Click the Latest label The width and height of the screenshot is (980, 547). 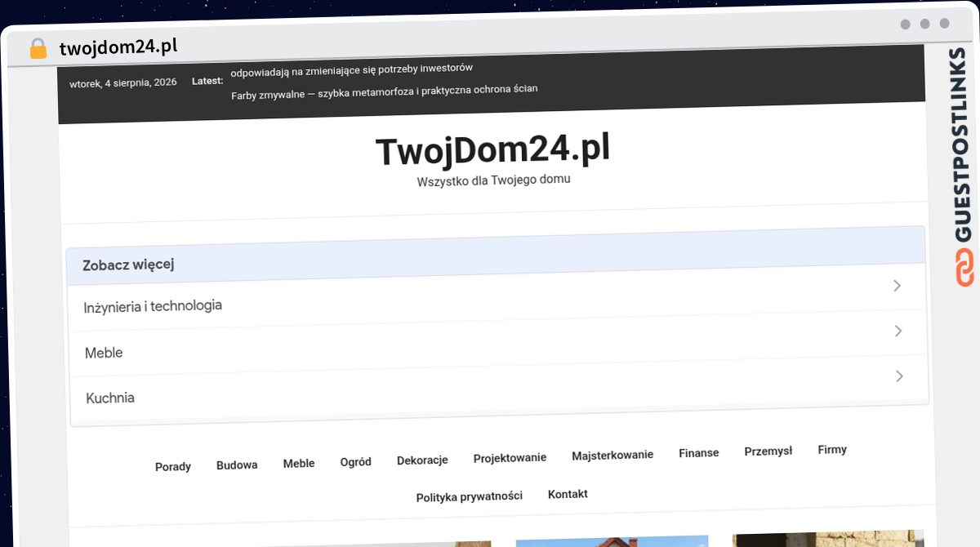pyautogui.click(x=207, y=81)
